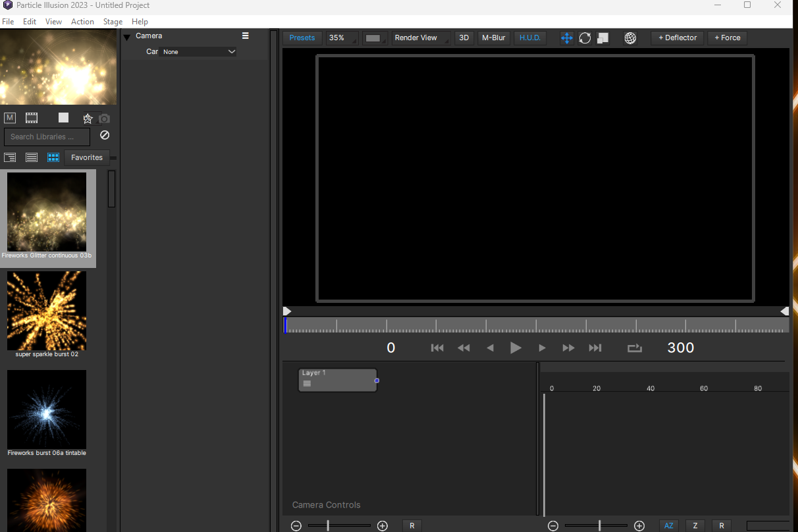
Task: Click the filmstrip icon above library search
Action: coord(32,118)
